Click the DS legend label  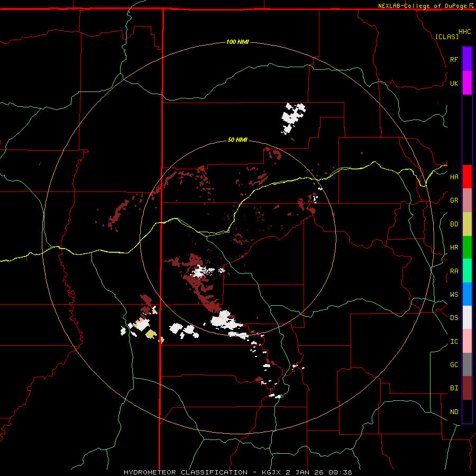(454, 318)
